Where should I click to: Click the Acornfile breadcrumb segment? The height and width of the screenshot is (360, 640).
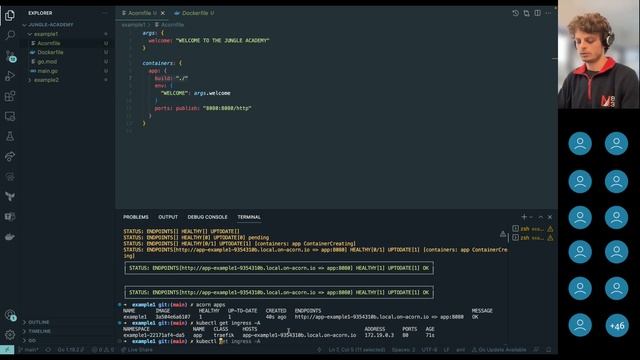click(x=169, y=25)
